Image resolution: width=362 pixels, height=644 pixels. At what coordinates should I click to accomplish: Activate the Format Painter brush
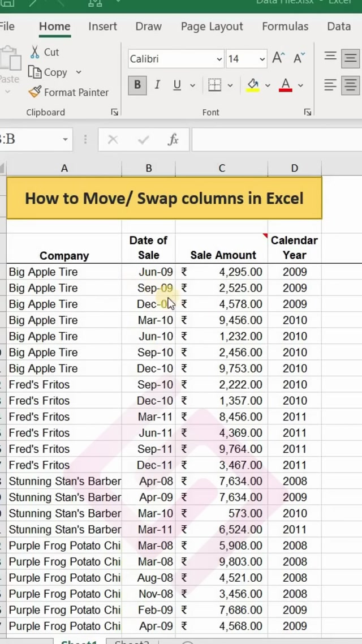35,92
